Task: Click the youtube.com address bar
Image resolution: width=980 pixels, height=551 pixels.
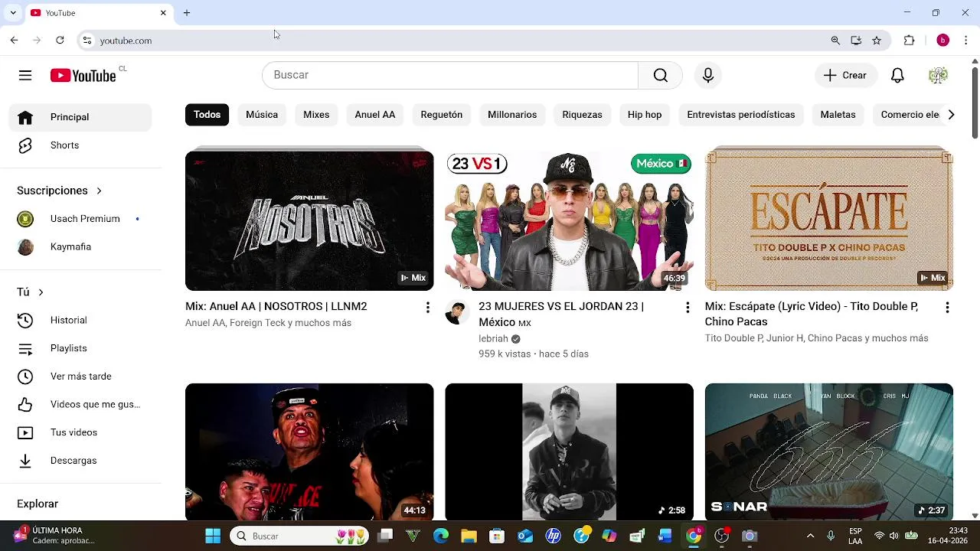Action: (459, 41)
